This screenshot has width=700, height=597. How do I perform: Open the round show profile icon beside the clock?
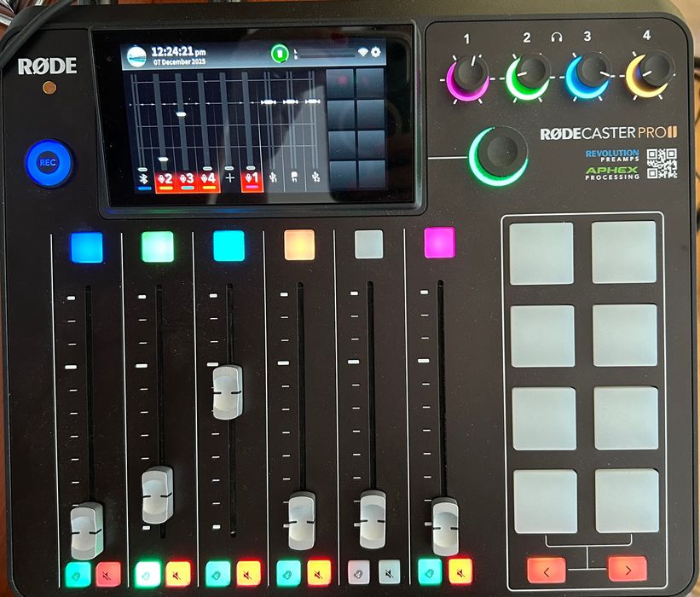click(136, 57)
